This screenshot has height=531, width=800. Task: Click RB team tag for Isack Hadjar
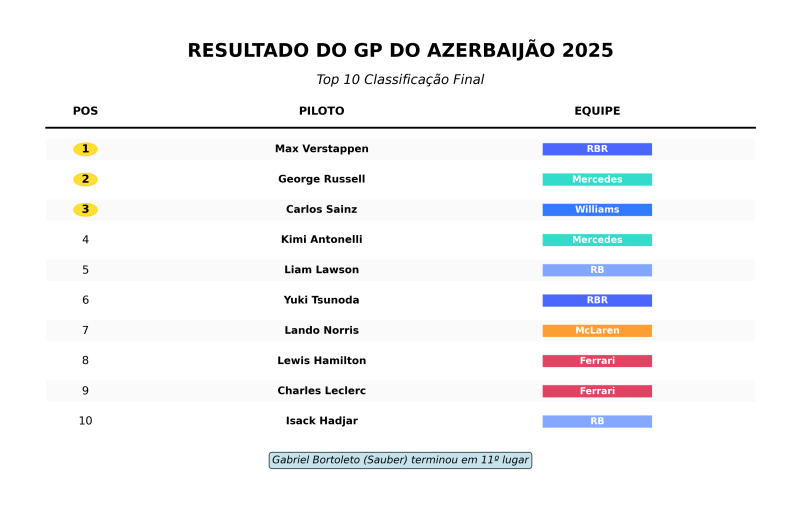[x=597, y=421]
